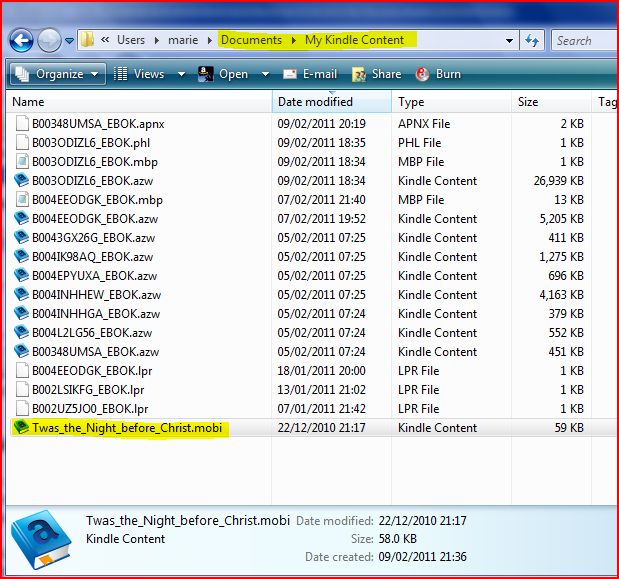
Task: Select file name B0043GX26G_EBOK.azw
Action: [x=94, y=238]
